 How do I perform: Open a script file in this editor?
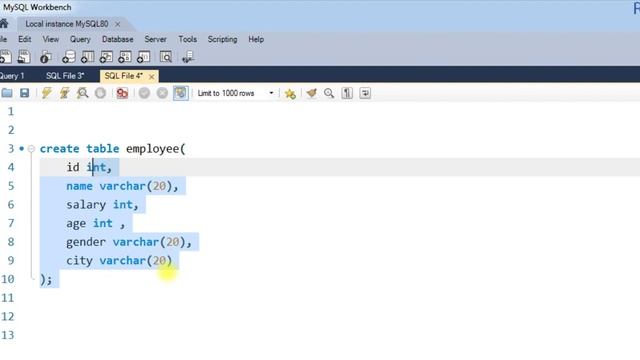(7, 93)
